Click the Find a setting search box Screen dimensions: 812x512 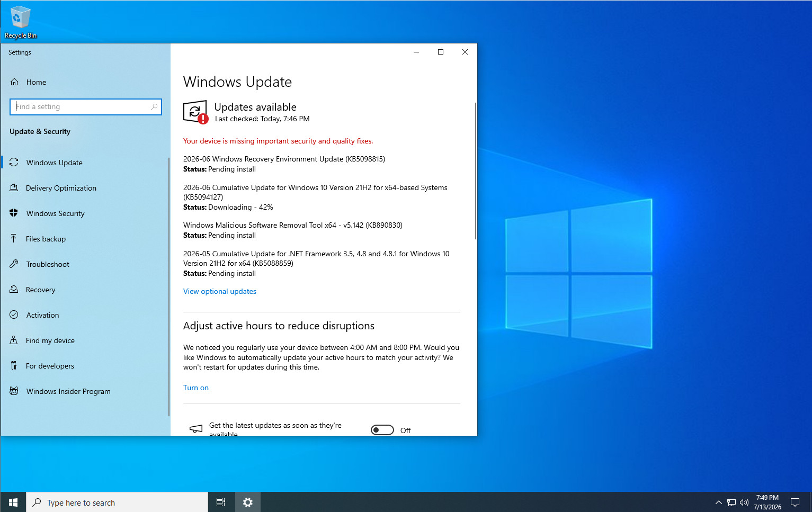pyautogui.click(x=86, y=107)
